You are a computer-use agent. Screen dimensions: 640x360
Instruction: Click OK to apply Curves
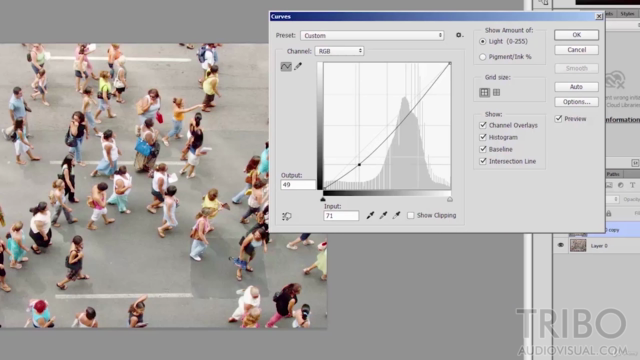coord(576,35)
